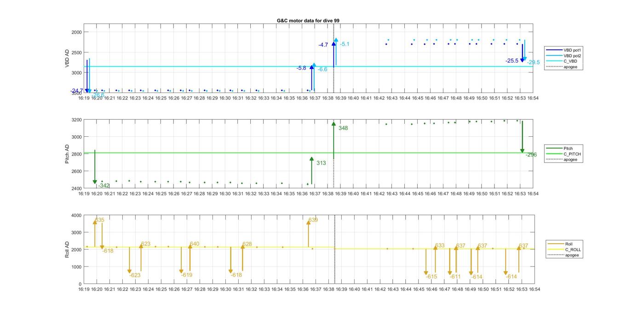Viewport: 644px width, 319px height.
Task: Click the '-296' pitch annotation
Action: pos(531,155)
